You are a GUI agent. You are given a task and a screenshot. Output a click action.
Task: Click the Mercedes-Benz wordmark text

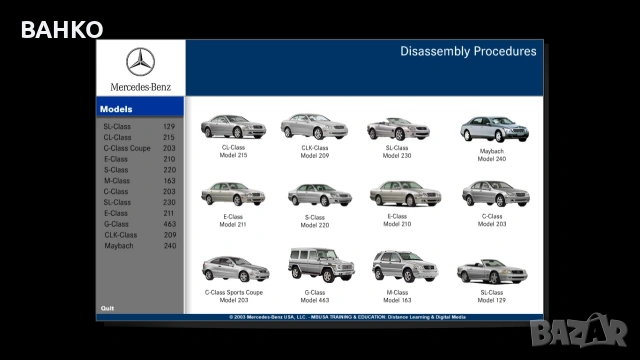[x=140, y=87]
